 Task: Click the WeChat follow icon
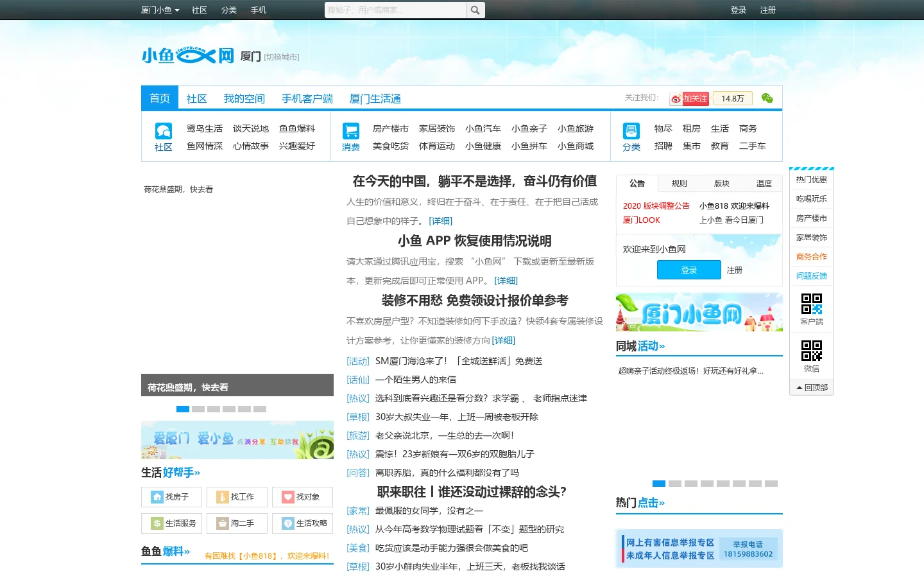tap(767, 98)
